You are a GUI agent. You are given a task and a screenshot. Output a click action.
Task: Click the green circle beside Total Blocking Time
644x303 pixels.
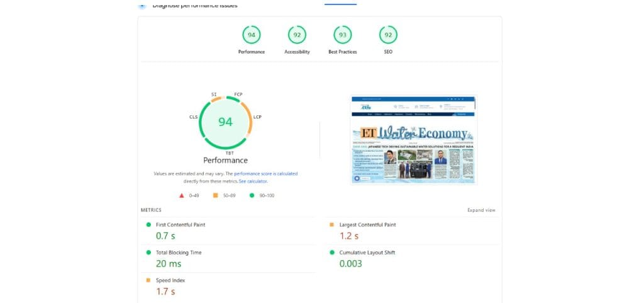pos(148,252)
